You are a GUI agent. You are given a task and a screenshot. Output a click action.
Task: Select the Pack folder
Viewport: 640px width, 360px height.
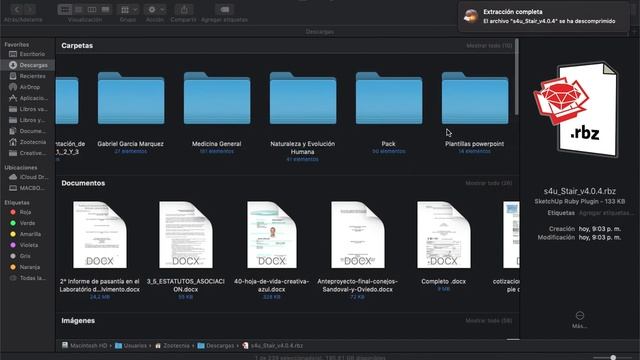[x=389, y=98]
